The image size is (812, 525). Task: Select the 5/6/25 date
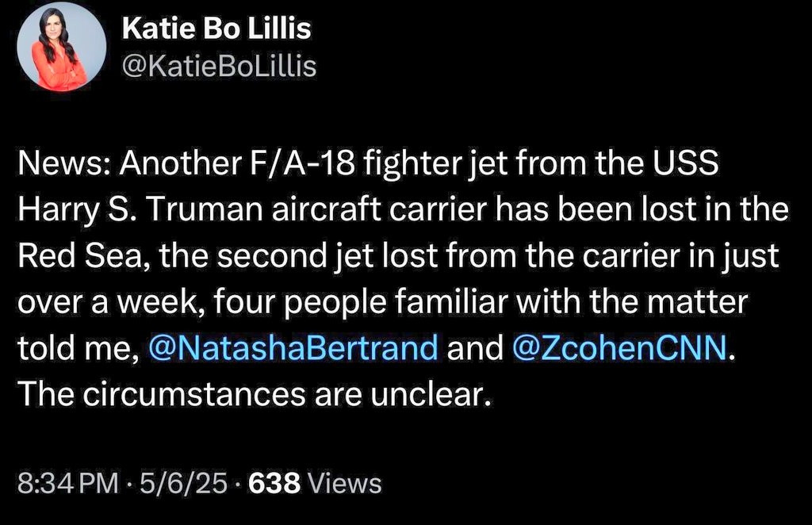183,483
